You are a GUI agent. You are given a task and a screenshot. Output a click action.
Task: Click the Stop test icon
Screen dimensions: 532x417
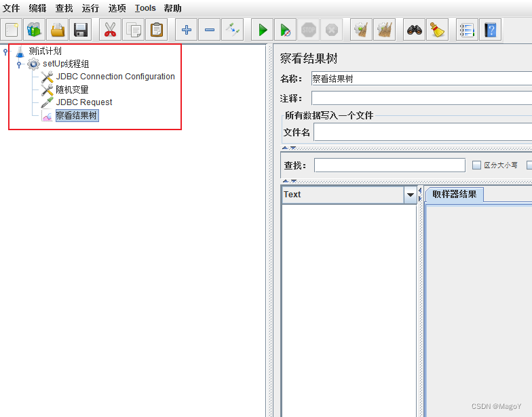[308, 30]
